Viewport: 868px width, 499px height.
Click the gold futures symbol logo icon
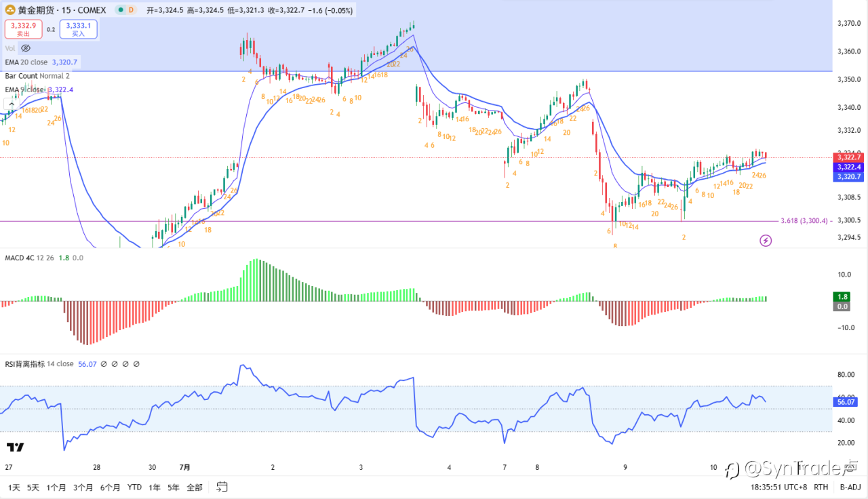pyautogui.click(x=11, y=10)
